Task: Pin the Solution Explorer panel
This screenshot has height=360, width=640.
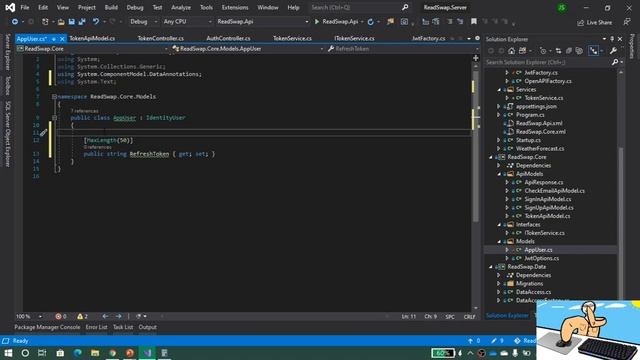Action: pyautogui.click(x=612, y=39)
